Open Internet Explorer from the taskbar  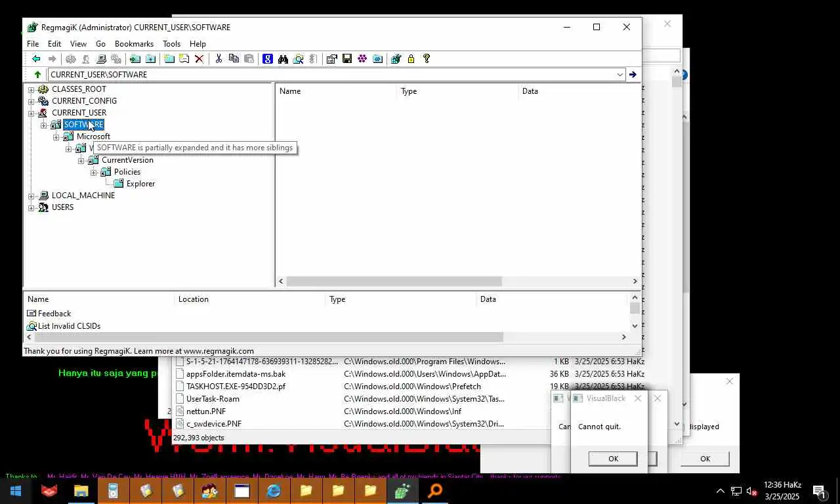(x=274, y=490)
